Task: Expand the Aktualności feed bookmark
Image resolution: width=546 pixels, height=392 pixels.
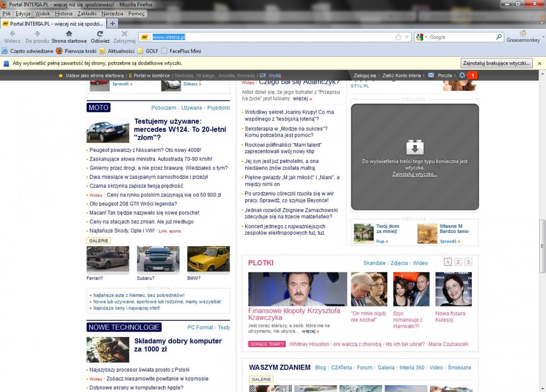Action: 117,51
